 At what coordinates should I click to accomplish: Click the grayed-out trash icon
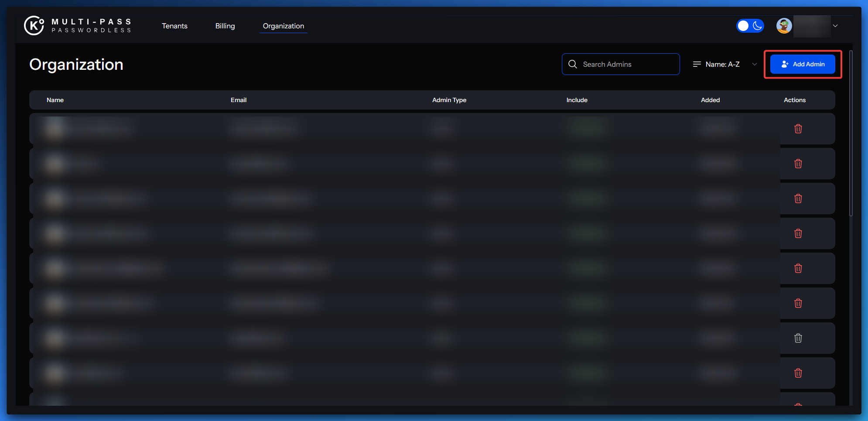point(798,338)
